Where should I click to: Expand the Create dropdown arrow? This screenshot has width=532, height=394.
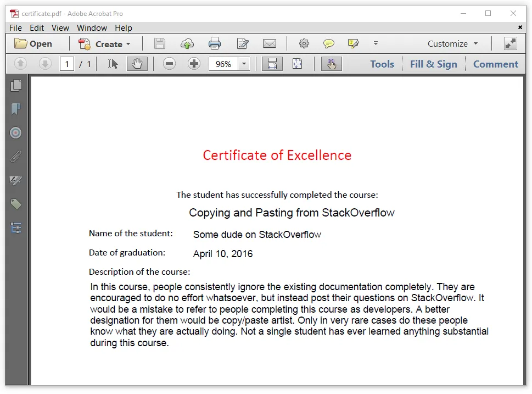click(x=128, y=44)
